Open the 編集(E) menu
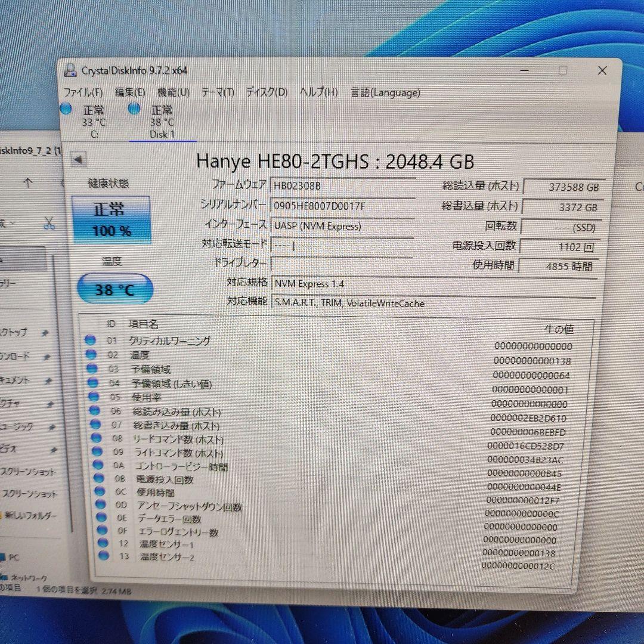This screenshot has width=644, height=644. (130, 92)
